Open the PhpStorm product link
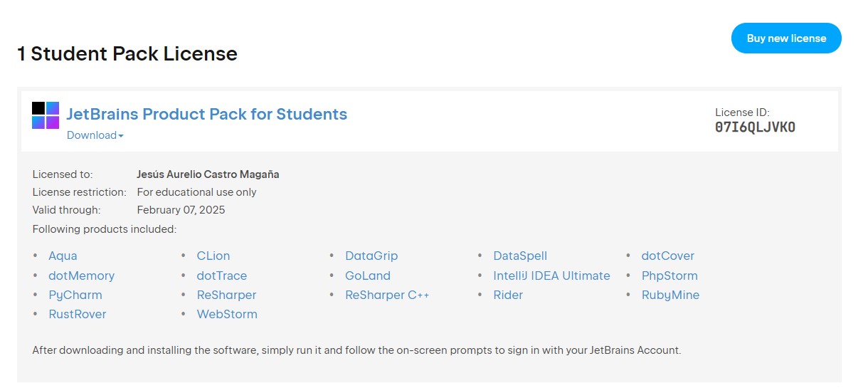Screen dimensions: 868x388 coord(669,276)
